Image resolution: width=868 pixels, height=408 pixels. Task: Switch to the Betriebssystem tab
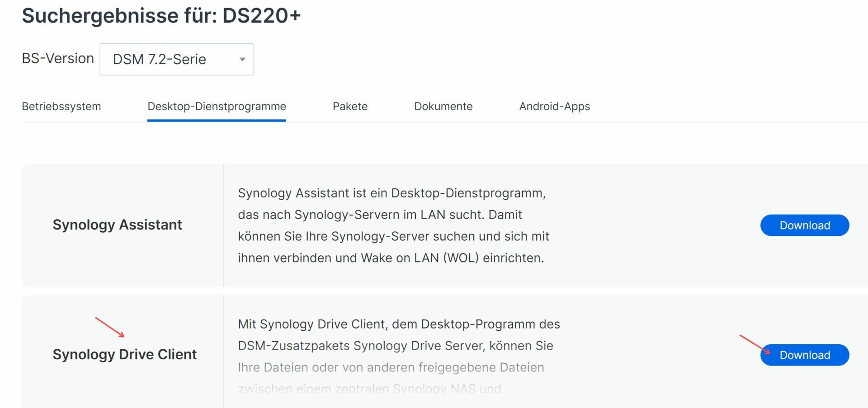pos(61,106)
